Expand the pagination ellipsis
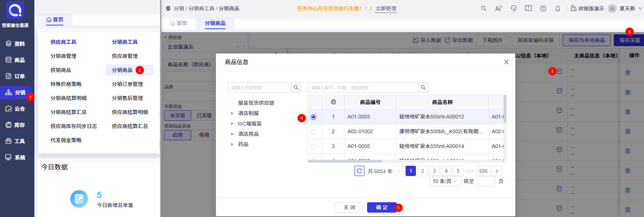The width and height of the screenshot is (644, 217). 470,171
